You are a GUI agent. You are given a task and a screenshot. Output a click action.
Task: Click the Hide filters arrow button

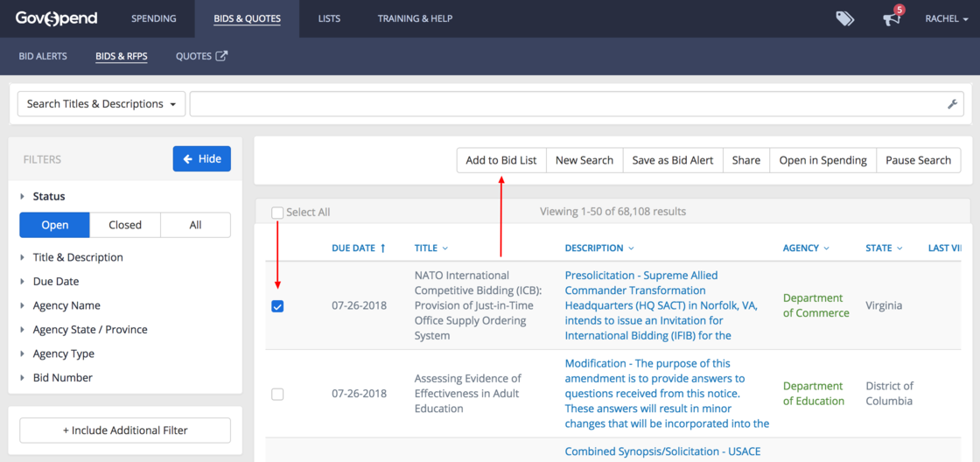201,159
